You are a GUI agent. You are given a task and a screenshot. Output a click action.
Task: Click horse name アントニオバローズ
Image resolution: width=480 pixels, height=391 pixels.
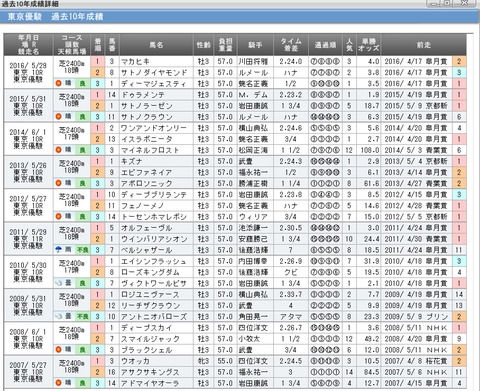[x=154, y=317]
